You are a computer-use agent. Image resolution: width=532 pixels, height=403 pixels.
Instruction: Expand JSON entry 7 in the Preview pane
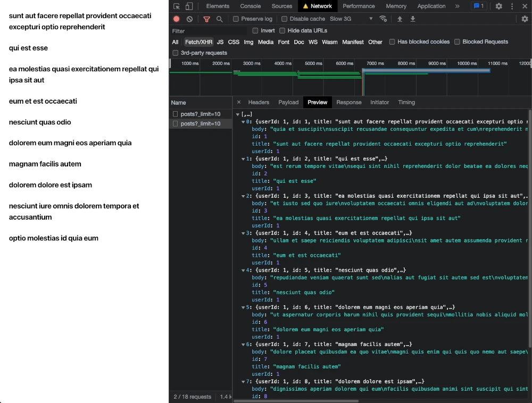click(x=243, y=381)
